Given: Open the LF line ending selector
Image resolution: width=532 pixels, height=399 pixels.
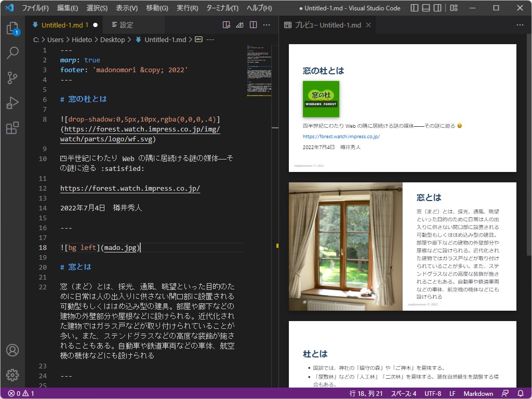Looking at the screenshot, I should 453,394.
